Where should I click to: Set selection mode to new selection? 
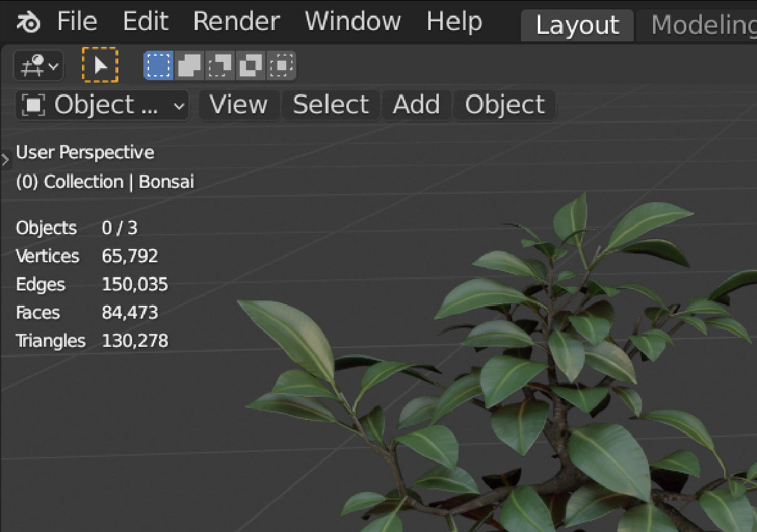[x=159, y=65]
